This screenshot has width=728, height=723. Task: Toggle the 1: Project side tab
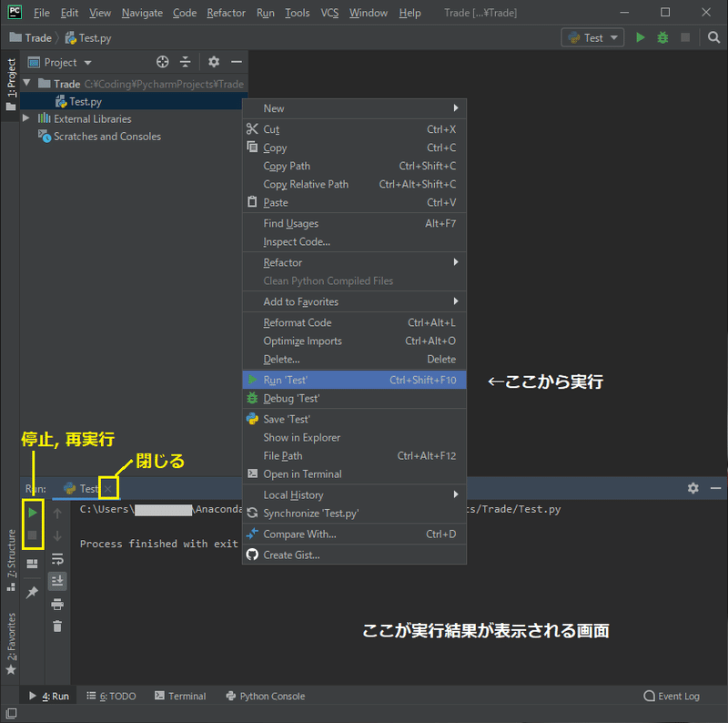[x=11, y=85]
